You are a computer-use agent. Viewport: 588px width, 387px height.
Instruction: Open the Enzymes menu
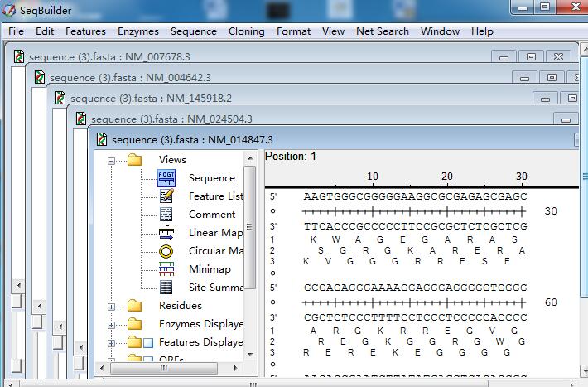[x=137, y=31]
